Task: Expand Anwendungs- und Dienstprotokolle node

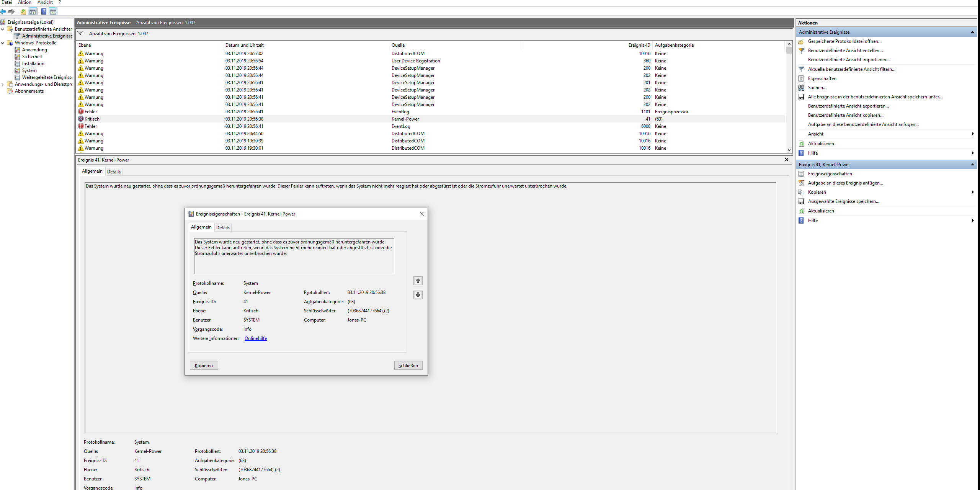Action: [x=3, y=84]
